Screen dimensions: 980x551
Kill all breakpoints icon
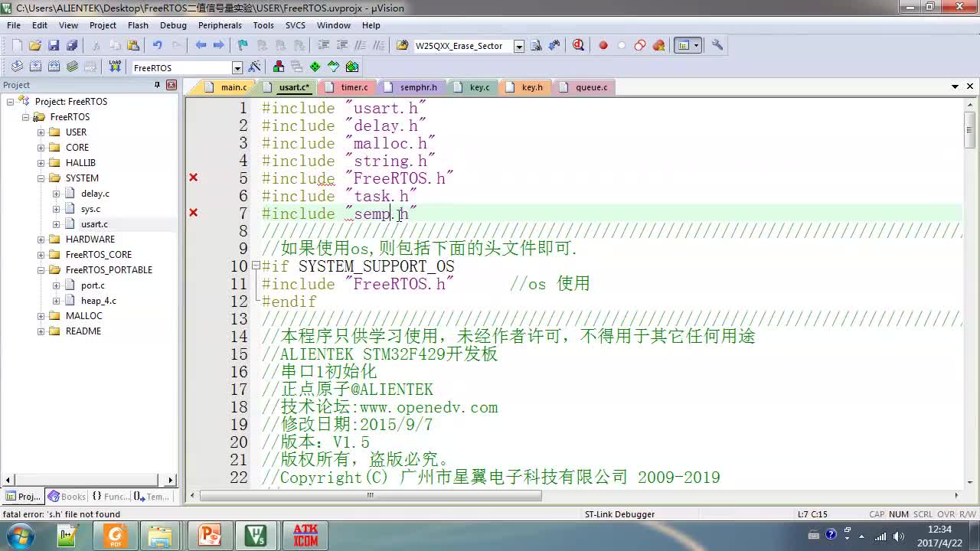(658, 46)
